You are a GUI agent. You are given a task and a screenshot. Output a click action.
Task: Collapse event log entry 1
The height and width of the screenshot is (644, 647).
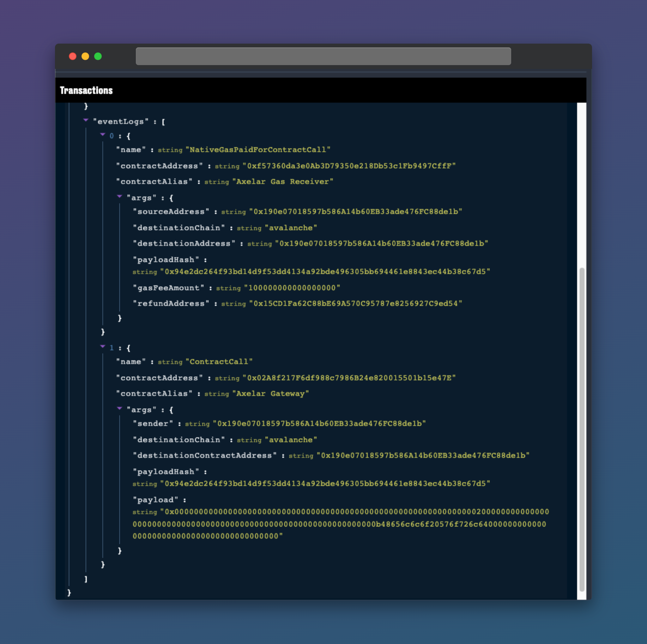tap(102, 347)
